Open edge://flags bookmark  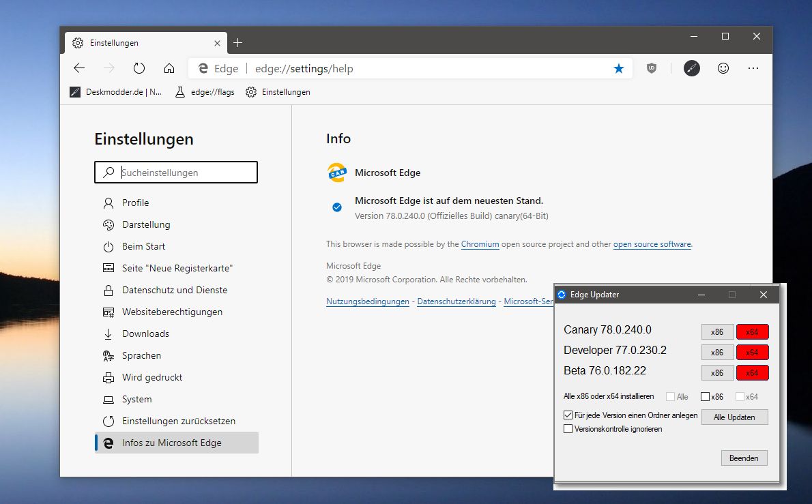(205, 92)
